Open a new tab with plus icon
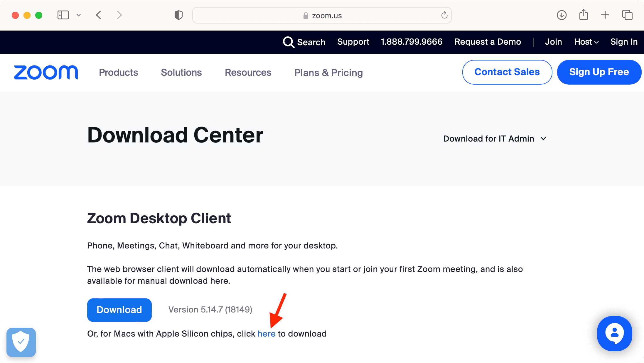Image resolution: width=644 pixels, height=363 pixels. tap(605, 15)
